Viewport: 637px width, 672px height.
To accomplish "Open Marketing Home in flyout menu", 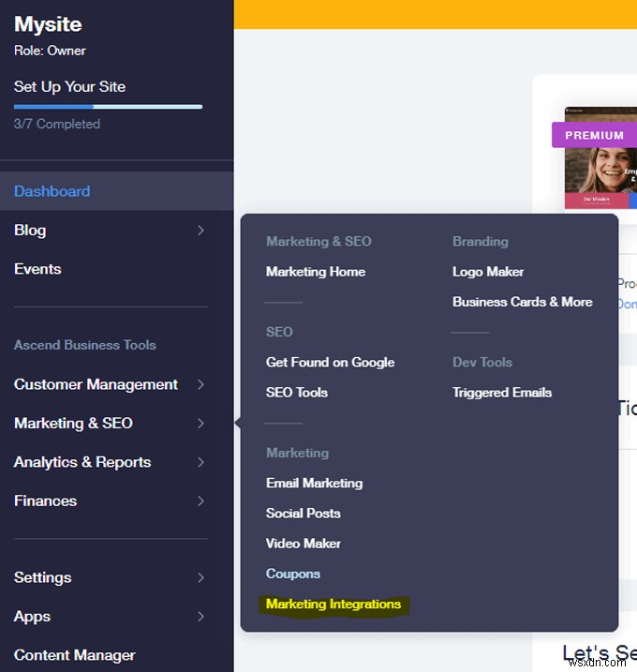I will coord(316,272).
